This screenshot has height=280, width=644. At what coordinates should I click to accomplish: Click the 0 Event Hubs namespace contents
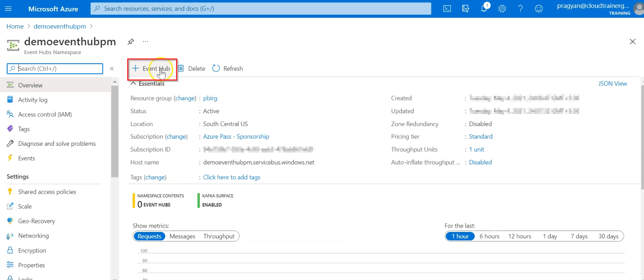(158, 201)
